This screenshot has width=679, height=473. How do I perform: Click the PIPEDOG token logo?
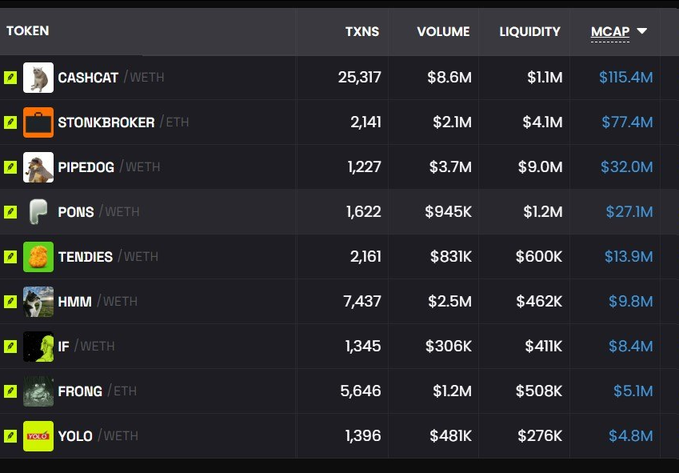tap(38, 167)
